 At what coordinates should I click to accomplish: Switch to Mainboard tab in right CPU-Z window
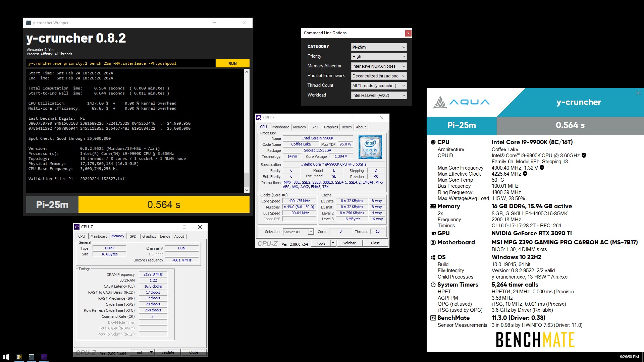[281, 127]
